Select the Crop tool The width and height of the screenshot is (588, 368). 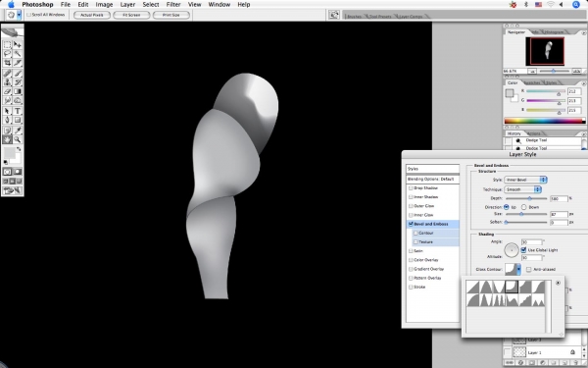tap(7, 63)
